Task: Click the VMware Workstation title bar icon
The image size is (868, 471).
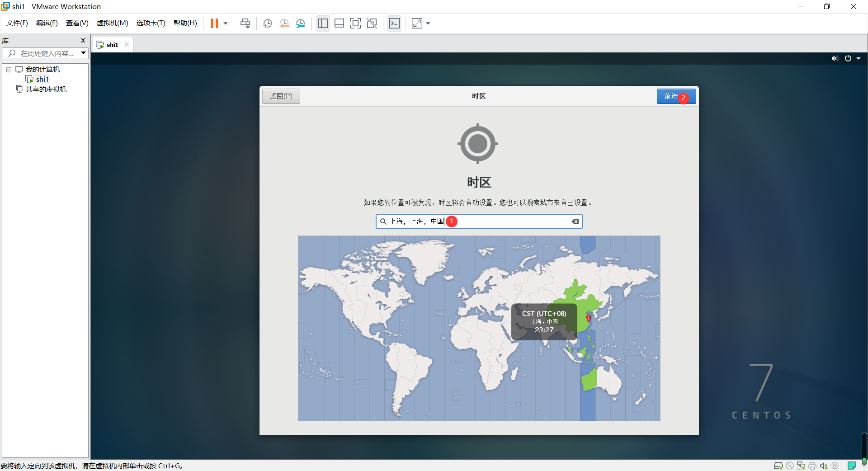Action: (x=5, y=6)
